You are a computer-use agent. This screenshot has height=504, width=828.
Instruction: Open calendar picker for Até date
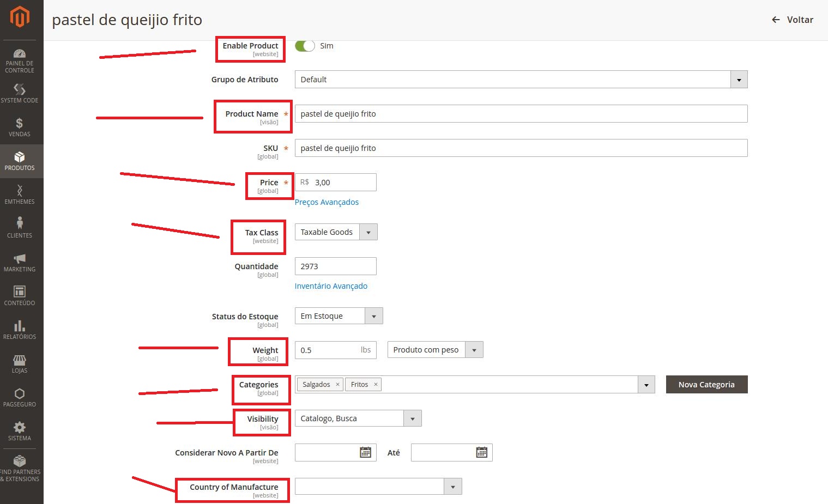pos(481,452)
